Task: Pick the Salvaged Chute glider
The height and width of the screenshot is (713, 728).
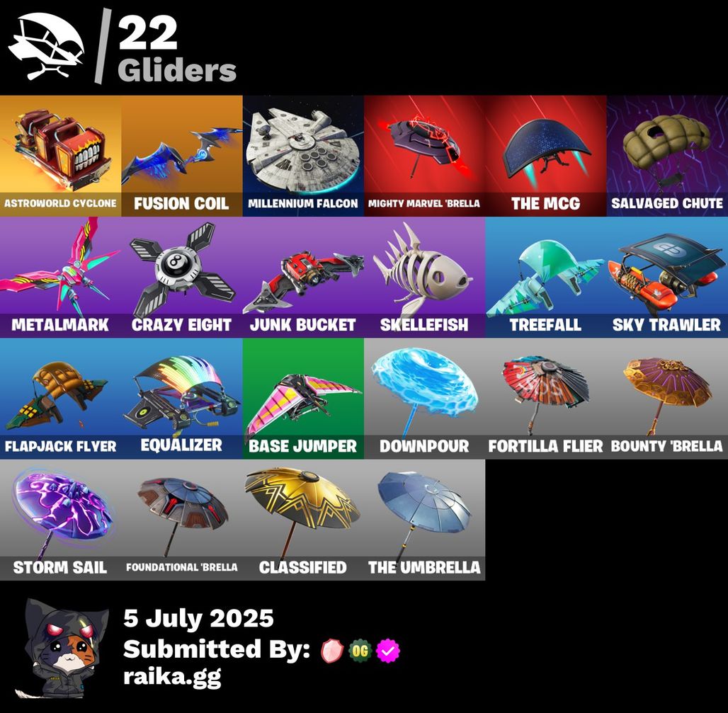Action: tap(667, 156)
